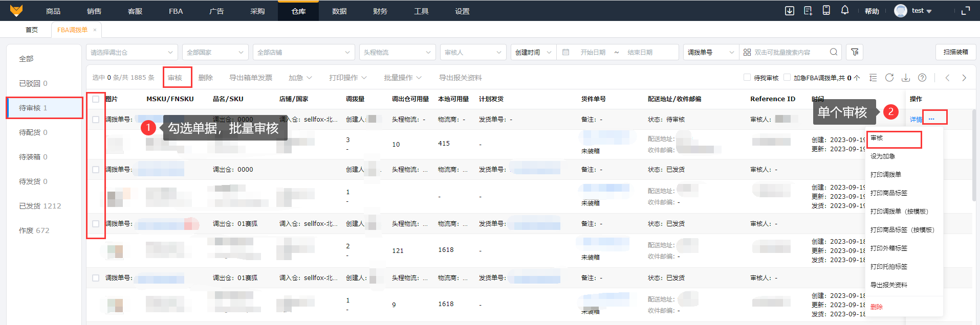Tick the select-all checkbox in table header

pos(96,99)
